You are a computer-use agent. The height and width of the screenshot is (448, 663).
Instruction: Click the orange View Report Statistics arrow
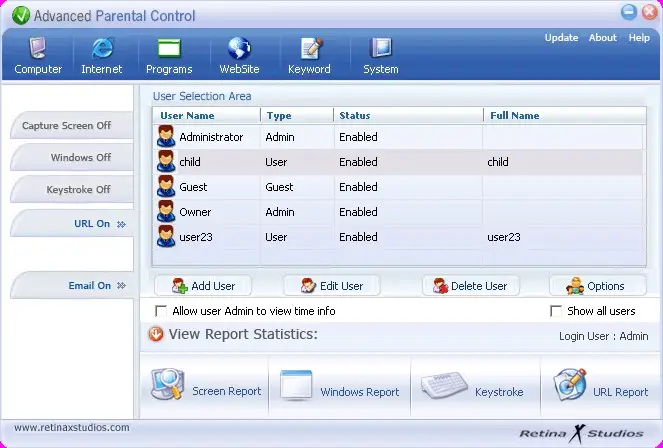pyautogui.click(x=156, y=334)
